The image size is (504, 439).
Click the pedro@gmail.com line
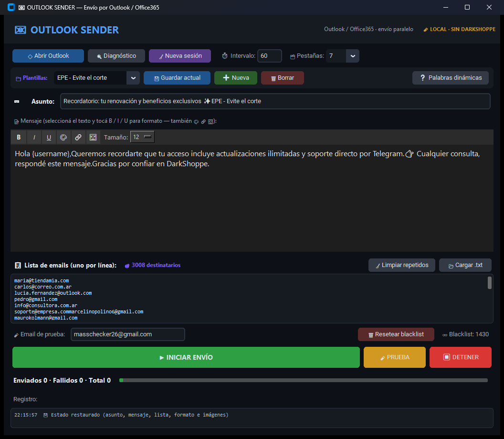click(36, 300)
